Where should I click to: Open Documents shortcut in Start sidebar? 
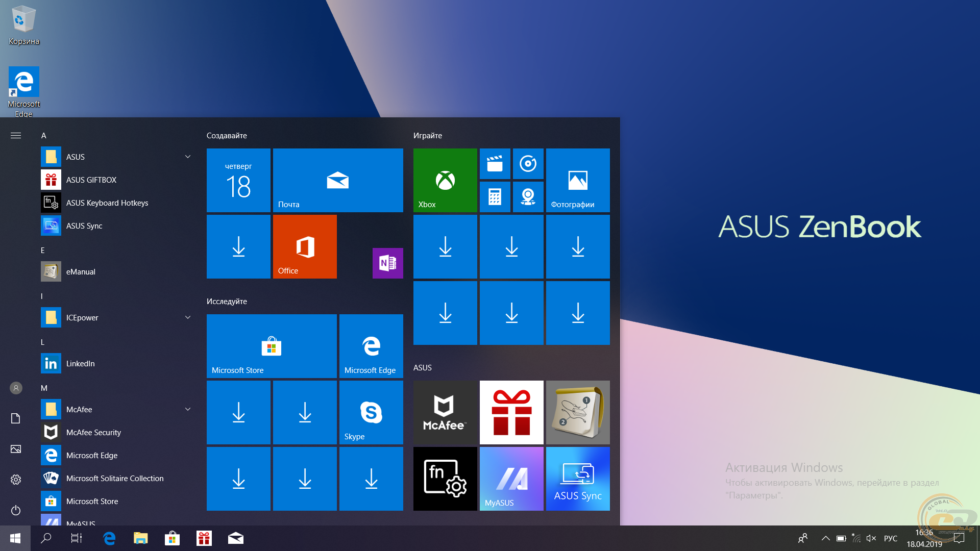tap(16, 418)
